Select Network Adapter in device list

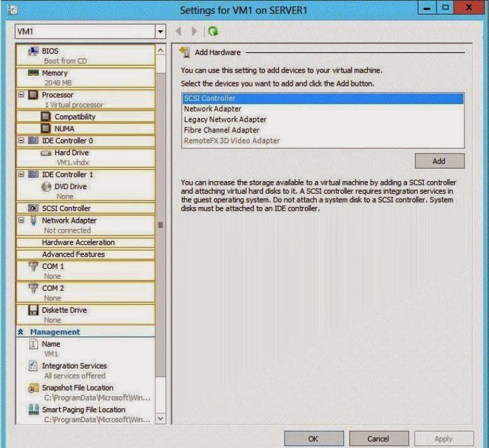click(x=323, y=109)
